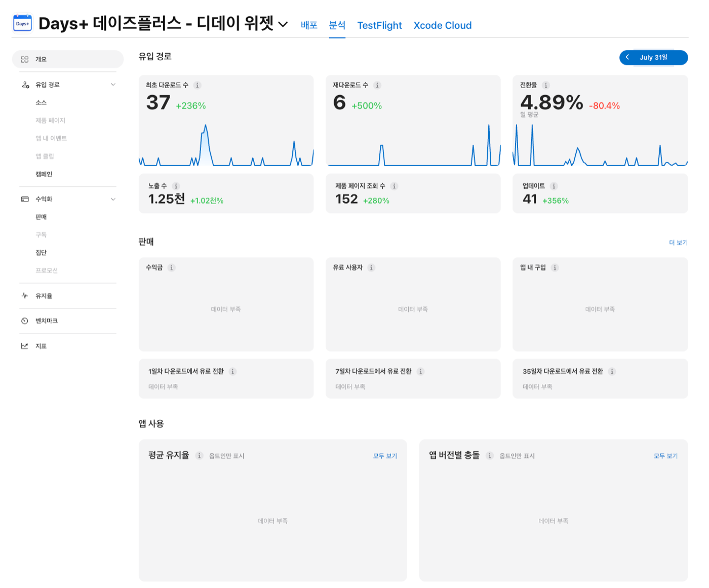This screenshot has height=588, width=709.
Task: Click the 노출 수 value 1.25천
Action: (x=166, y=199)
